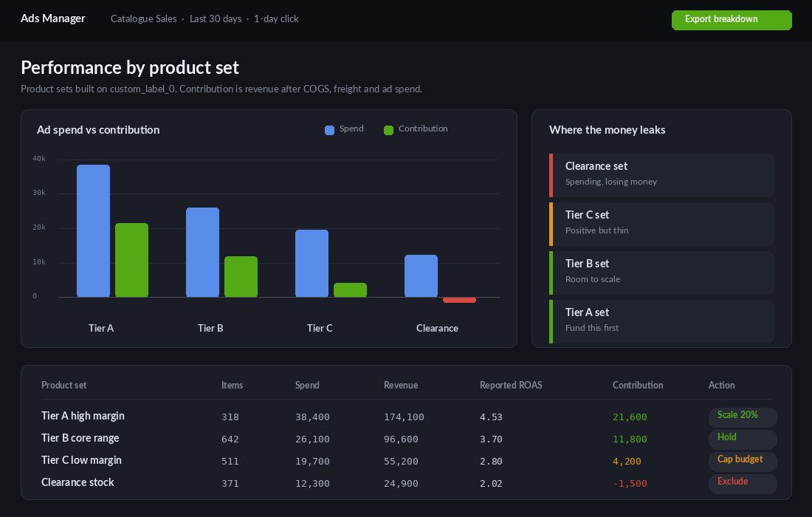This screenshot has height=517, width=812.
Task: Click the 174,100 revenue cell
Action: pyautogui.click(x=404, y=417)
